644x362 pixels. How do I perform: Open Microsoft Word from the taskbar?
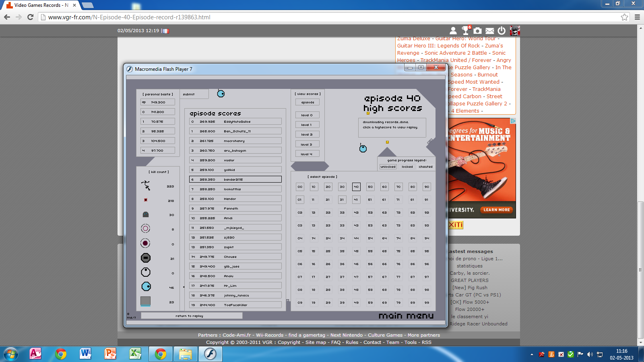(85, 354)
